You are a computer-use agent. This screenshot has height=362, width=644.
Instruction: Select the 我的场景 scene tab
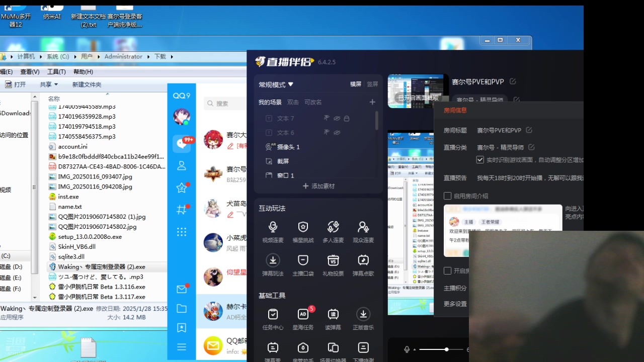270,102
